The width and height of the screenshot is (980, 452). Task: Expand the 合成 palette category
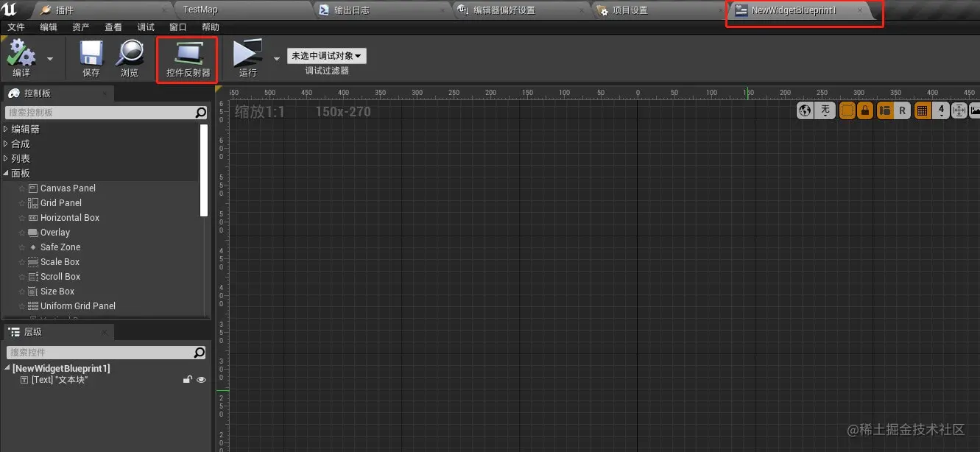pyautogui.click(x=6, y=144)
